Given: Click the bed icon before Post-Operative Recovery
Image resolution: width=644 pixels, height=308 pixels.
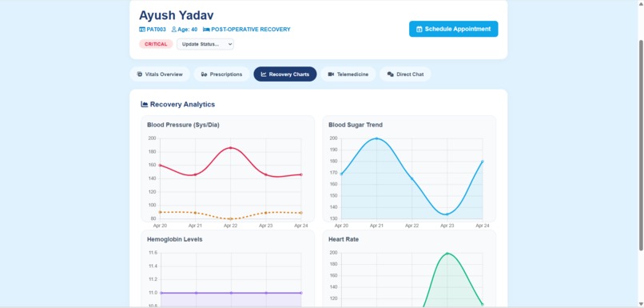Looking at the screenshot, I should click(x=206, y=30).
